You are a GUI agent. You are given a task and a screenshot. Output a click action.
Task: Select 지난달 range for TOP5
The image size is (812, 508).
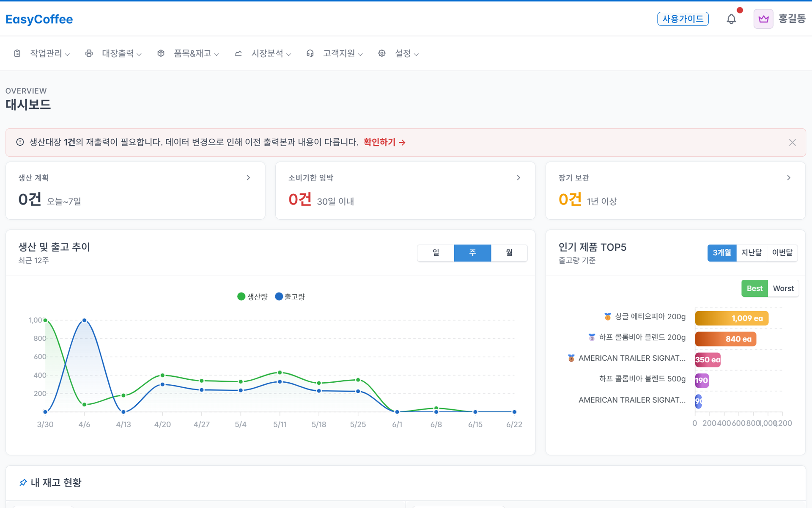click(x=752, y=253)
